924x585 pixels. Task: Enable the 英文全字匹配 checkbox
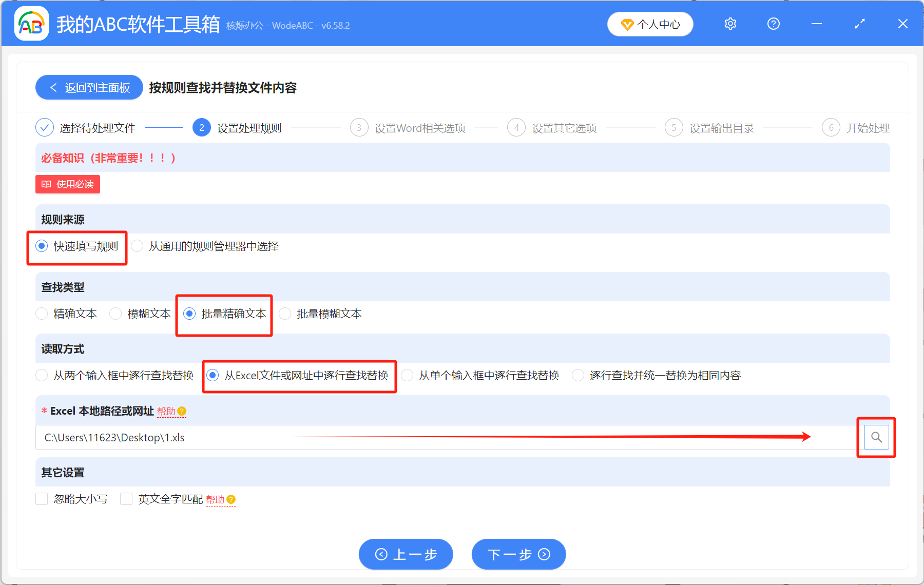[126, 498]
